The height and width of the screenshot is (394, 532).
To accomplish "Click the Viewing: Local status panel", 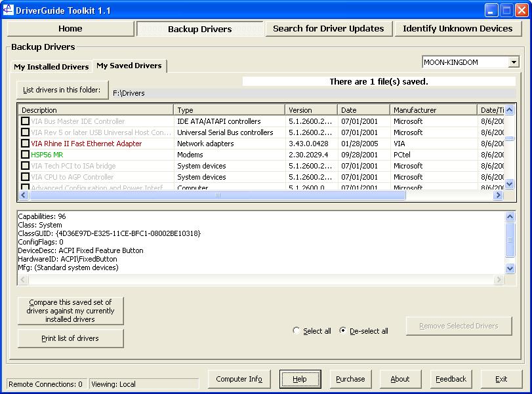I will (144, 384).
